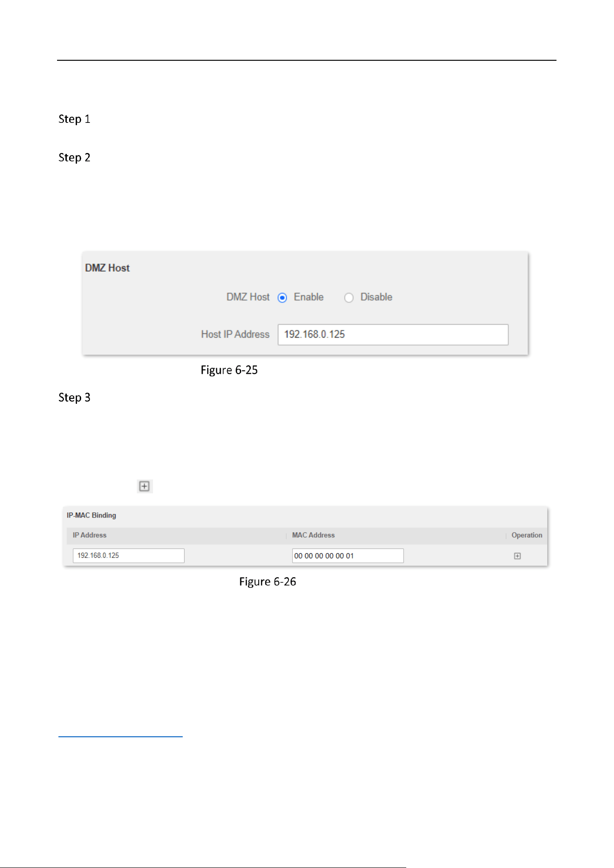
Task: Click the Figure 6-25 caption
Action: pos(229,370)
